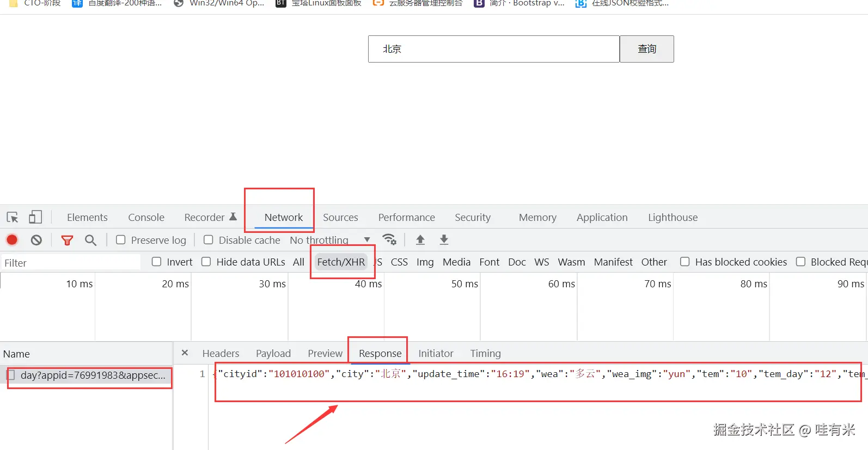Show the request Headers tab
Viewport: 868px width, 450px height.
[221, 353]
